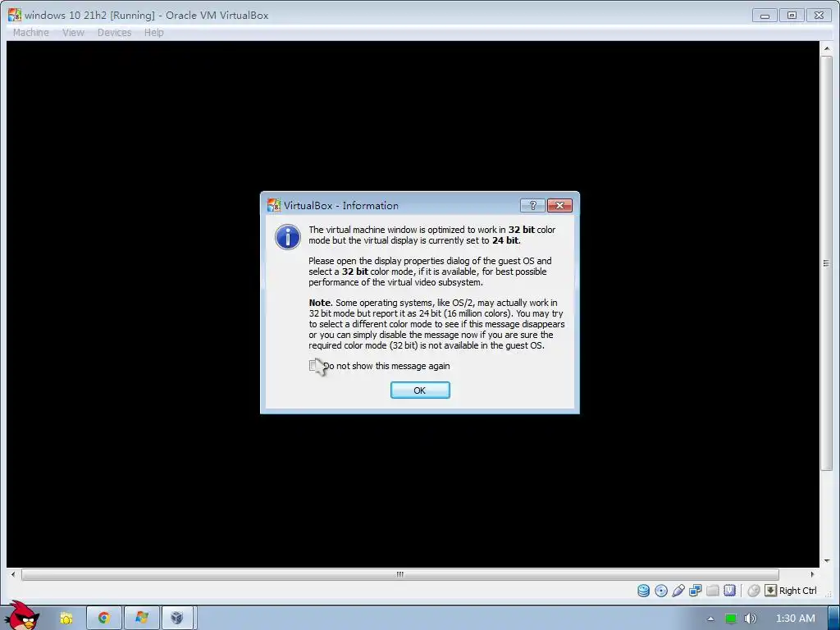Screen dimensions: 840x630
Task: Open the Angry Birds start button
Action: 21,616
